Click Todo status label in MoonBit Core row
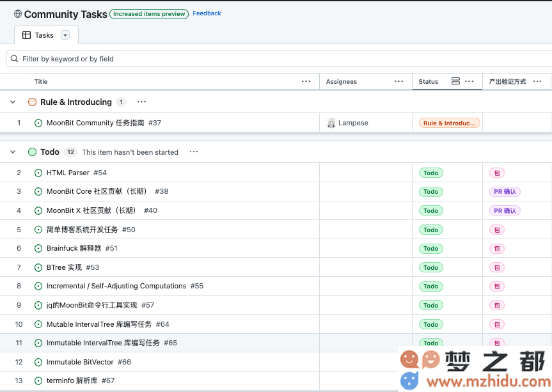The width and height of the screenshot is (552, 392). [431, 192]
